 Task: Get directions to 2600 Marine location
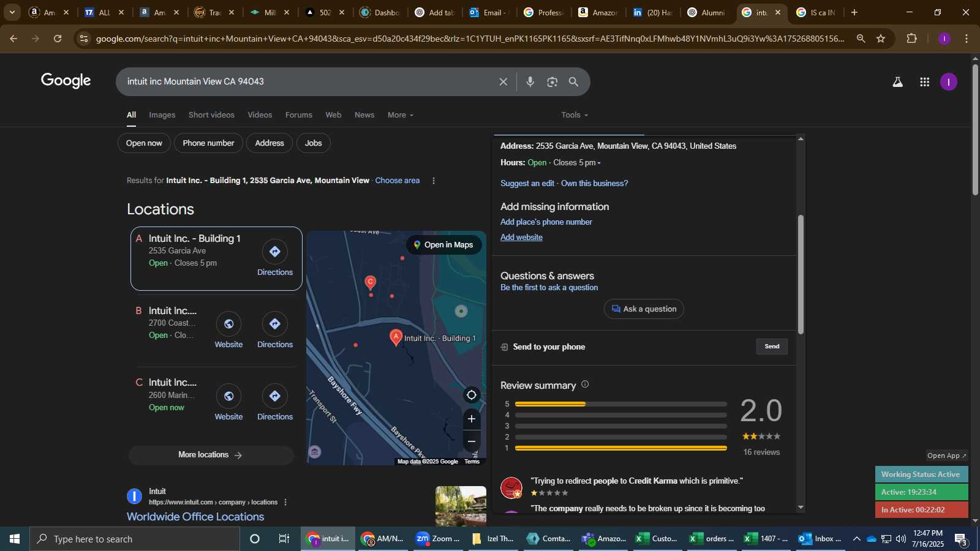[x=275, y=403]
